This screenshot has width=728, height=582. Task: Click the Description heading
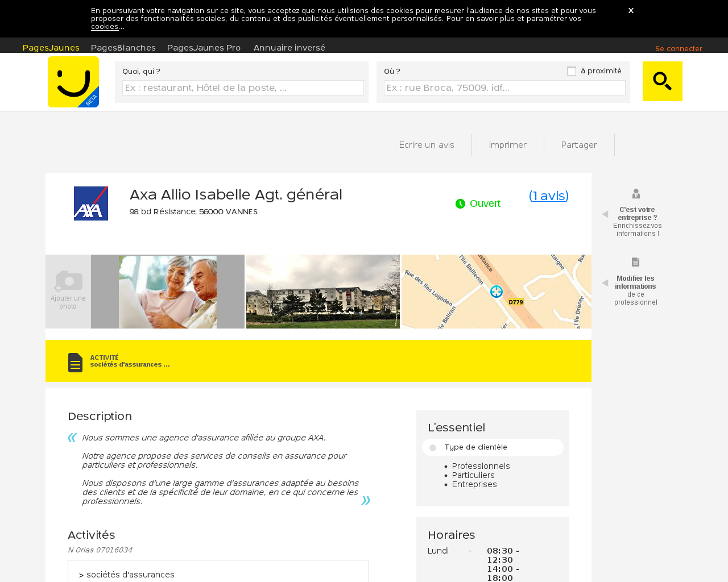[x=100, y=416]
